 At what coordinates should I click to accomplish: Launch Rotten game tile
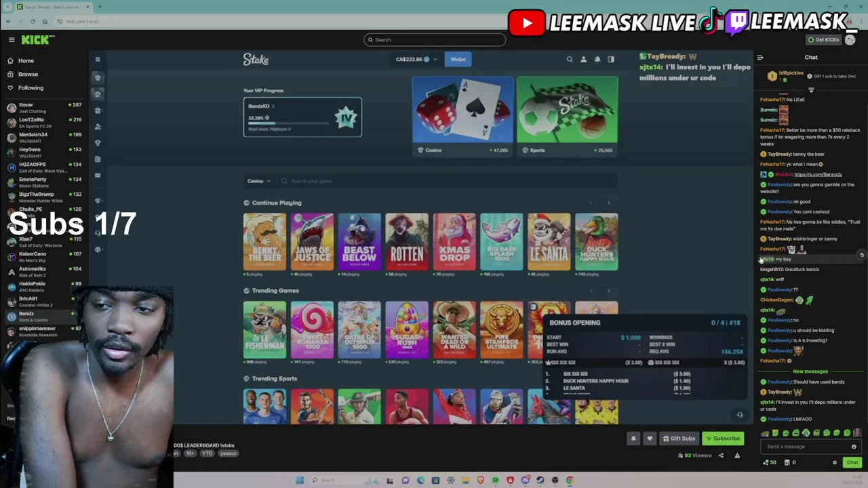point(407,242)
